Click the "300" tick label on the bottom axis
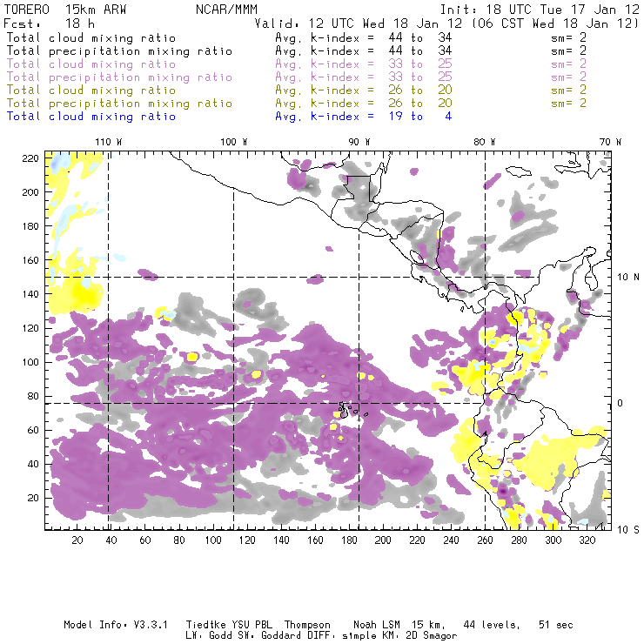This screenshot has height=644, width=644. [553, 540]
